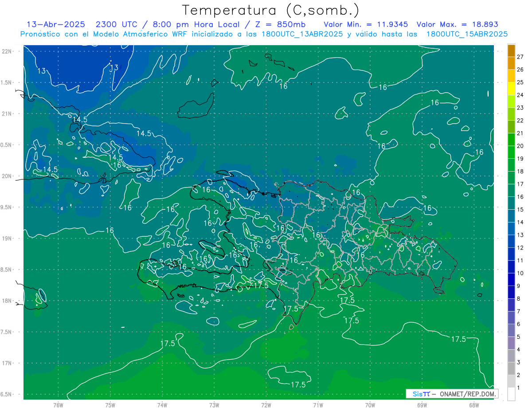
Task: Click the "Temperatura (C,somb.)" chart title
Action: 271,10
